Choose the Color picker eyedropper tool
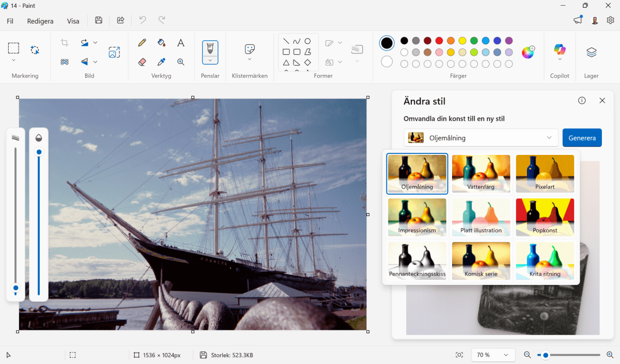 pos(161,62)
